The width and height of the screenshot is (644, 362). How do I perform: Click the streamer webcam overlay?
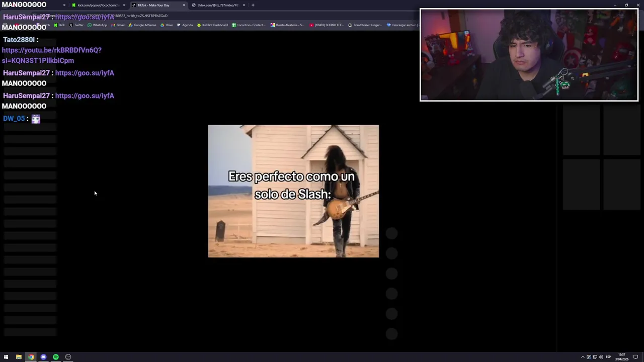(529, 55)
